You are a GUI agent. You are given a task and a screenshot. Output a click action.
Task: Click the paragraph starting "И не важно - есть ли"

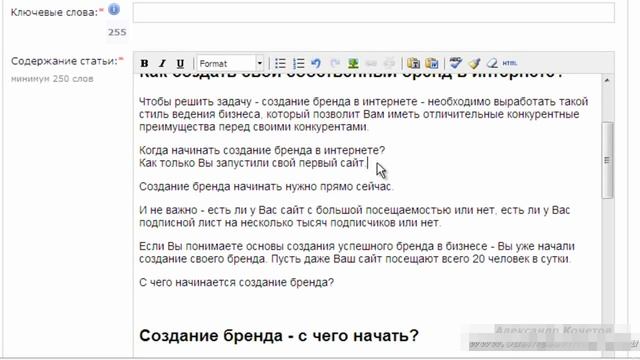[354, 216]
